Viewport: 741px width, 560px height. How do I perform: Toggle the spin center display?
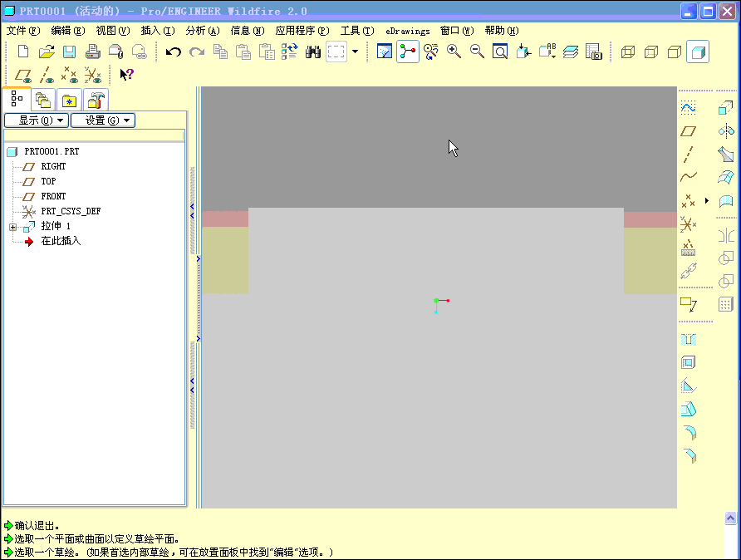pos(408,52)
